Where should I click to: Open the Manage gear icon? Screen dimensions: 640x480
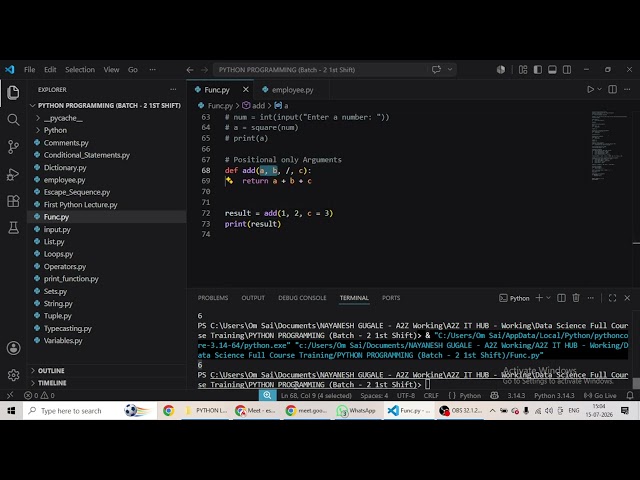(13, 375)
